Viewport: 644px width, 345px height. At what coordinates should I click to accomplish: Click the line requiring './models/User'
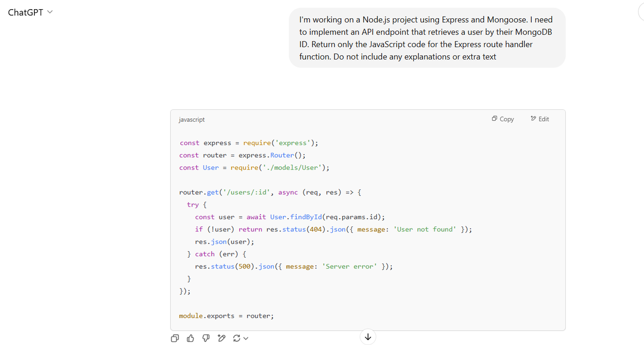coord(254,168)
